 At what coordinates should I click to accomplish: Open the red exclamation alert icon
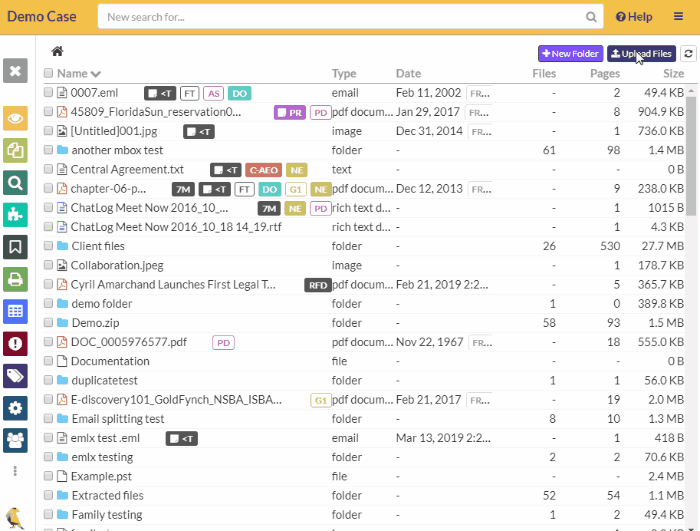pyautogui.click(x=15, y=343)
